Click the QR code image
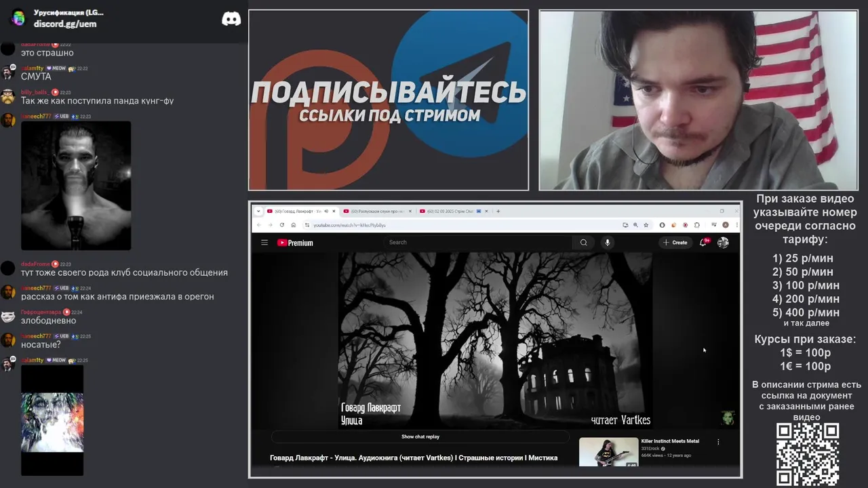The height and width of the screenshot is (488, 868). pos(807,454)
